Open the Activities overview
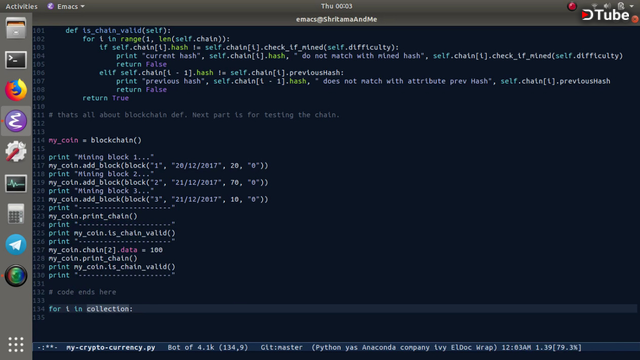 (21, 6)
